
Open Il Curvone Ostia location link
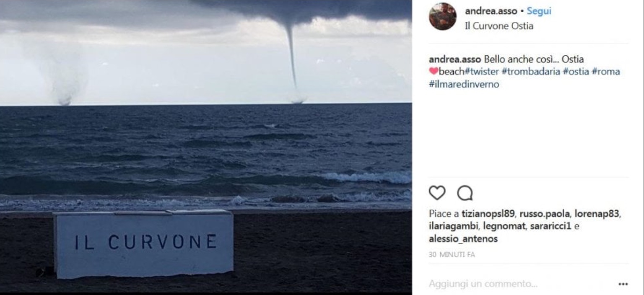(499, 26)
